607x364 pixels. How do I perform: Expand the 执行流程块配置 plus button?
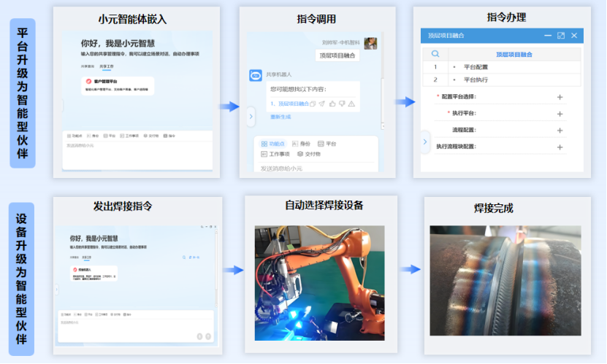tap(560, 147)
